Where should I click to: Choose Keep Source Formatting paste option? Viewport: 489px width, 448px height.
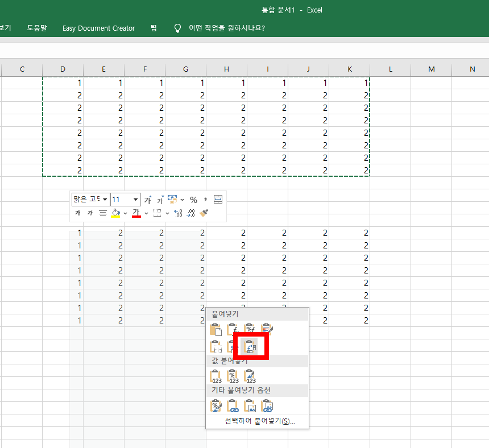tap(267, 330)
